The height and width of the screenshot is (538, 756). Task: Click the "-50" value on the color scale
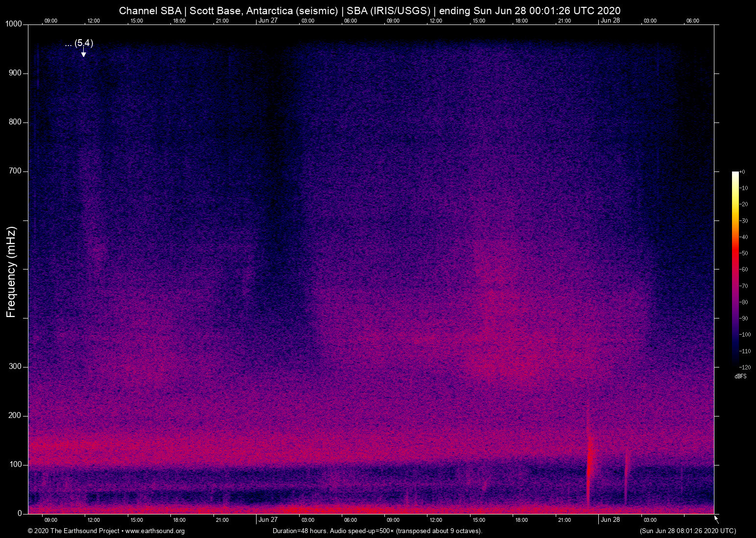coord(744,253)
